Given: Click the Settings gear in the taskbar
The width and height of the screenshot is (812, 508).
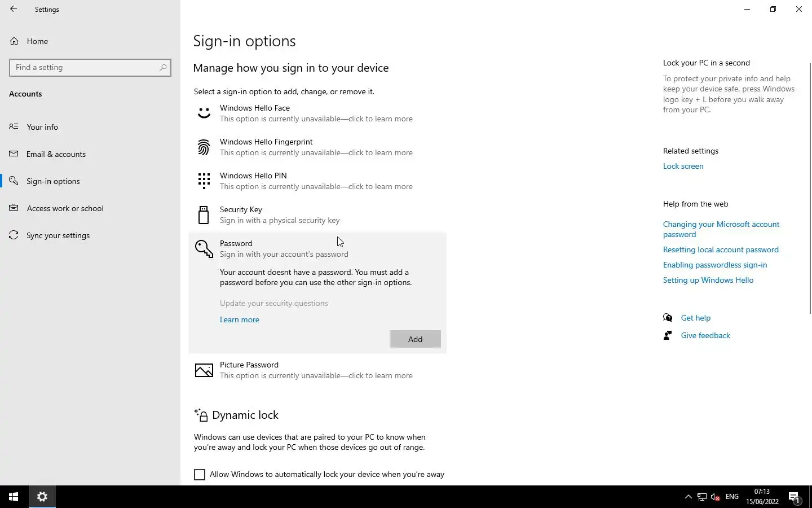Looking at the screenshot, I should click(42, 497).
